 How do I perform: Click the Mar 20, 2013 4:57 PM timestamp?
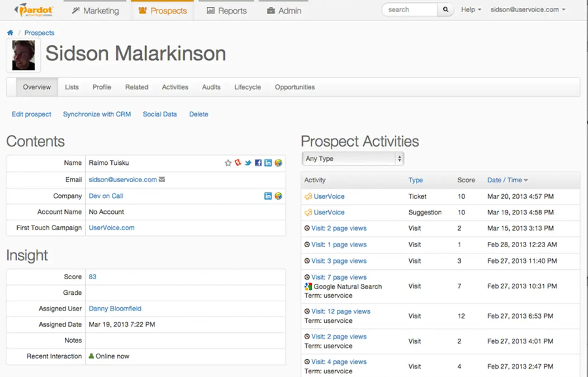[x=520, y=197]
